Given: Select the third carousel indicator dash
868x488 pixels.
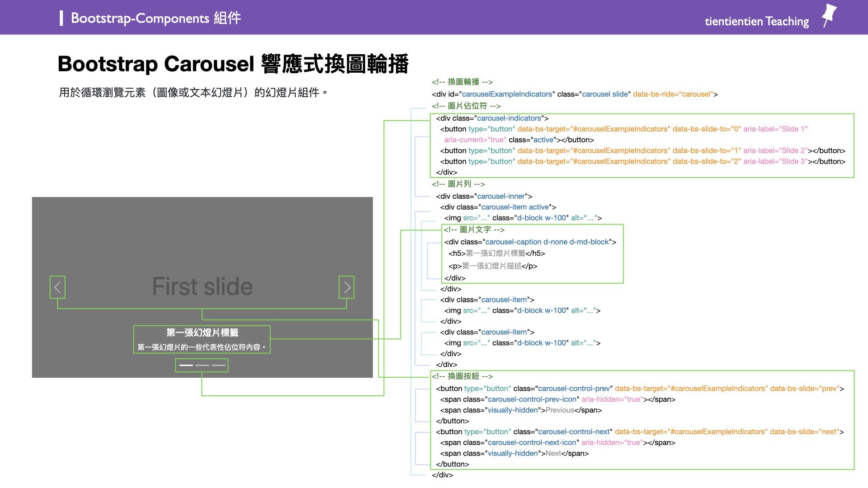Looking at the screenshot, I should (218, 365).
